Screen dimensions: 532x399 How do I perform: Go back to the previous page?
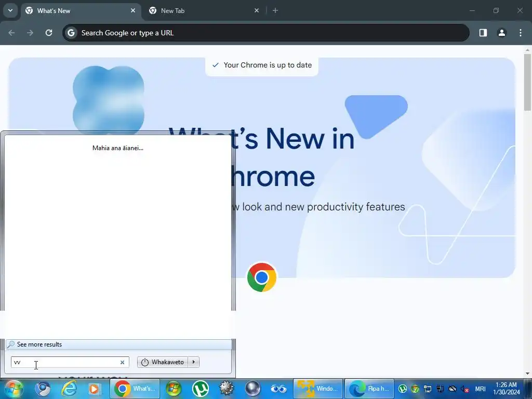click(x=11, y=33)
